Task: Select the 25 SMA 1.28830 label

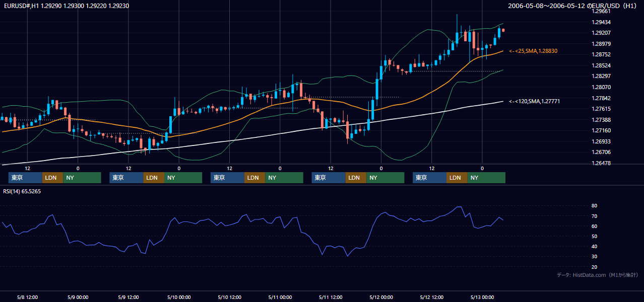Action: [533, 51]
